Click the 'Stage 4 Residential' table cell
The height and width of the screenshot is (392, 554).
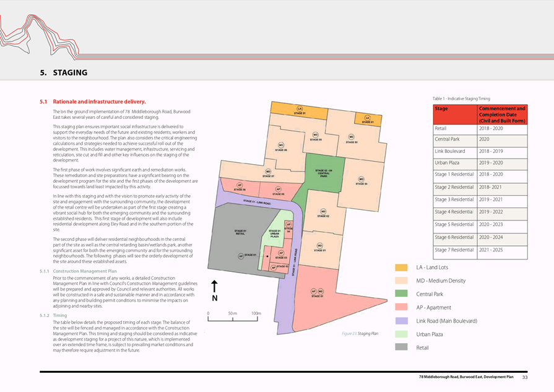pos(456,214)
